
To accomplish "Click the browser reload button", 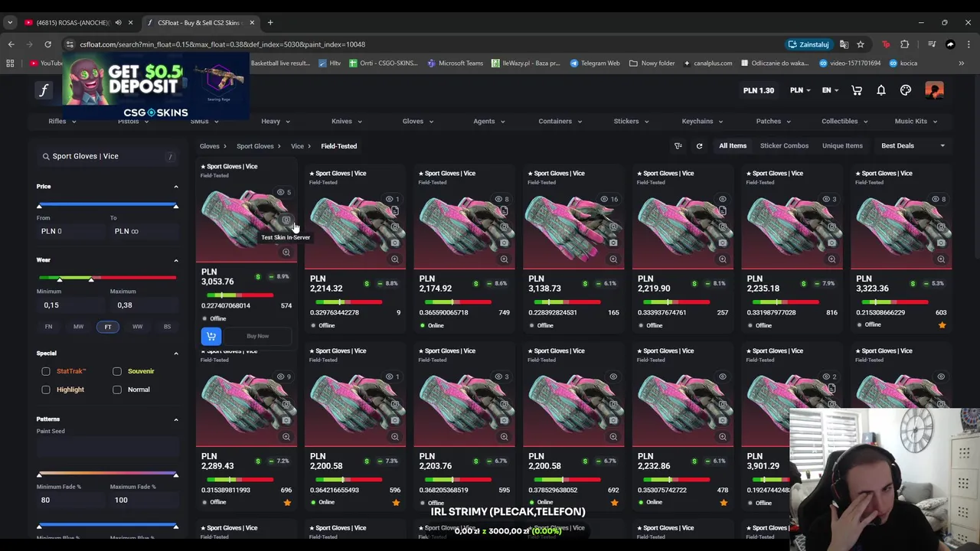I will (x=47, y=44).
